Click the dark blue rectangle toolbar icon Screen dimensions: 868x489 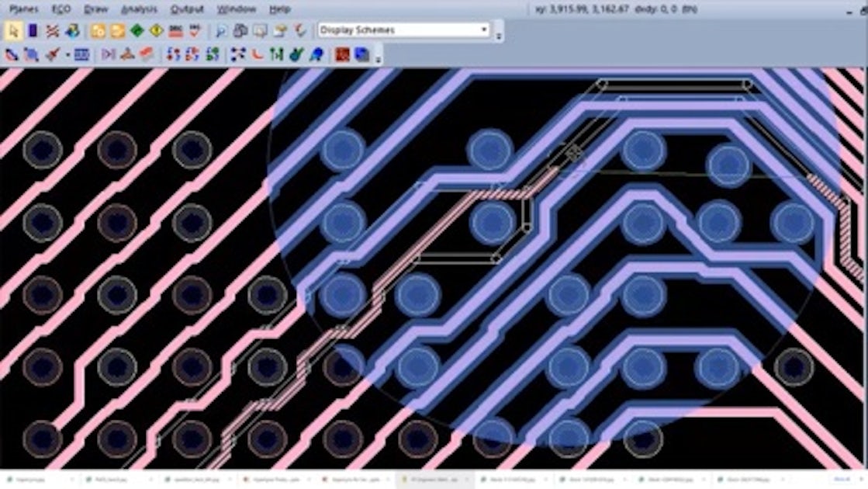pos(33,30)
